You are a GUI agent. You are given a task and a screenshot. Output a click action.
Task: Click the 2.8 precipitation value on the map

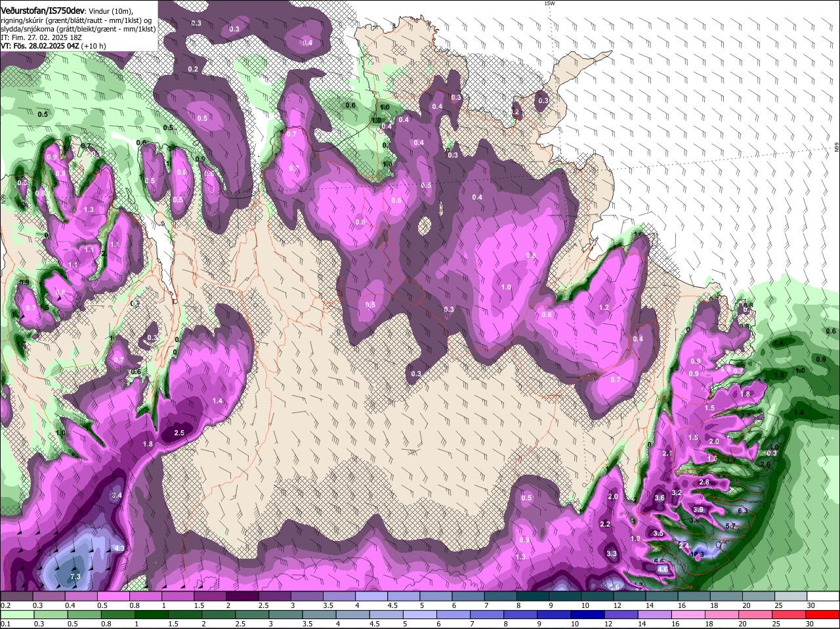coord(704,482)
